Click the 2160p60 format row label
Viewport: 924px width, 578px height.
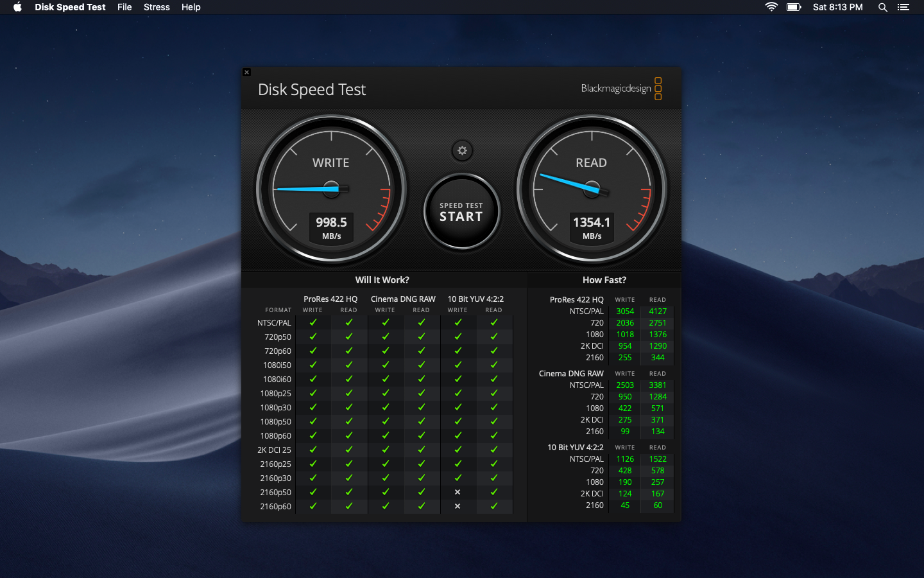click(276, 507)
